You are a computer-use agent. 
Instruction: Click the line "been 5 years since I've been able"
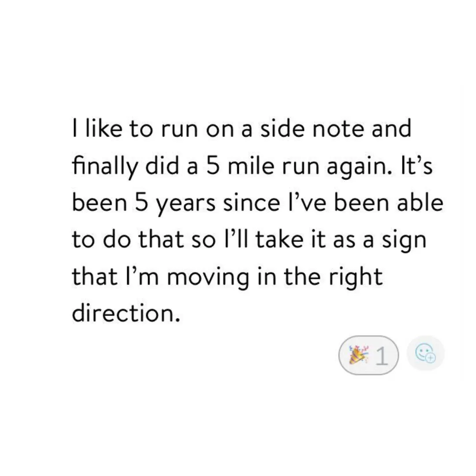[257, 203]
